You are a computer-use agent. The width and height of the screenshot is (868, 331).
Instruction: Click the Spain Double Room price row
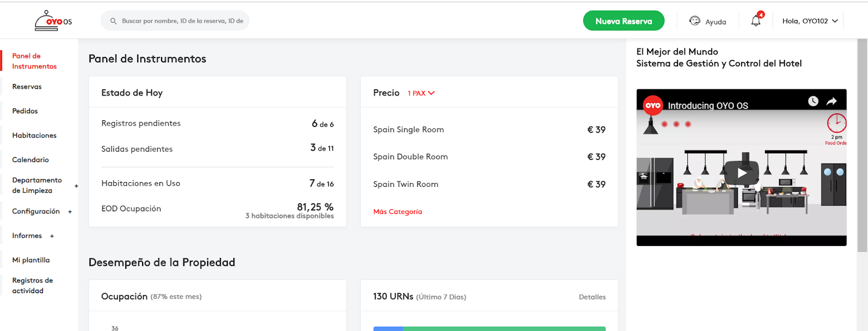(x=489, y=157)
